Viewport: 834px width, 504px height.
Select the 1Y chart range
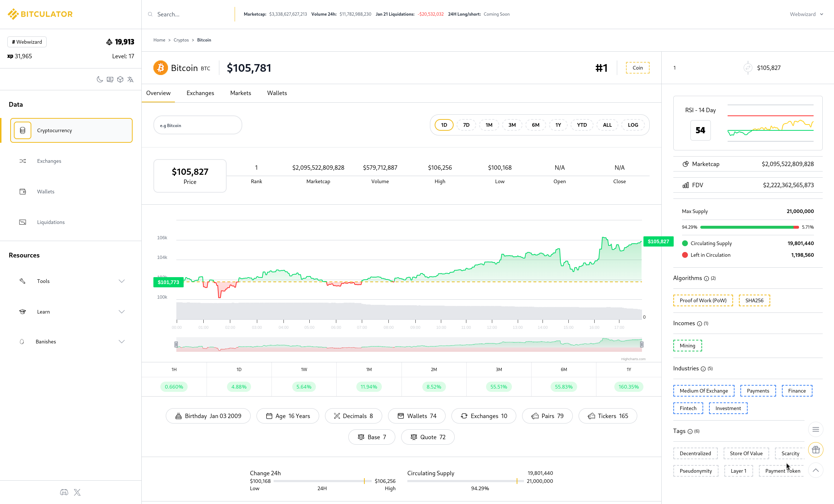click(558, 125)
